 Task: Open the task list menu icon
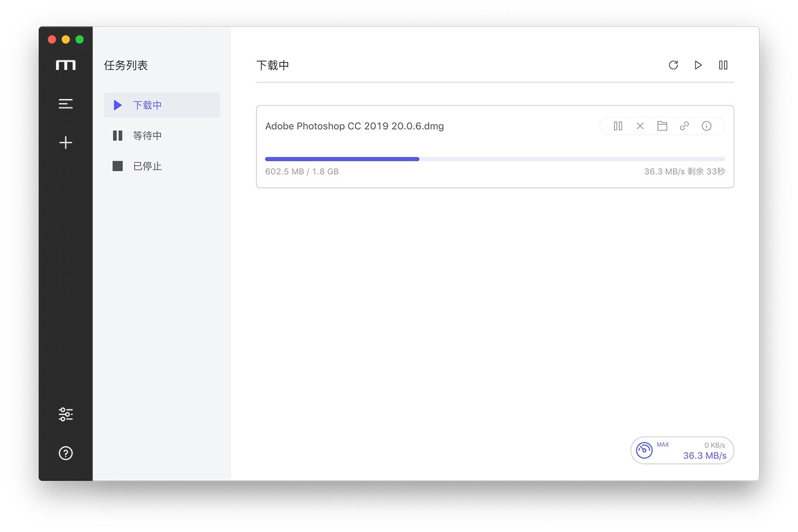65,104
